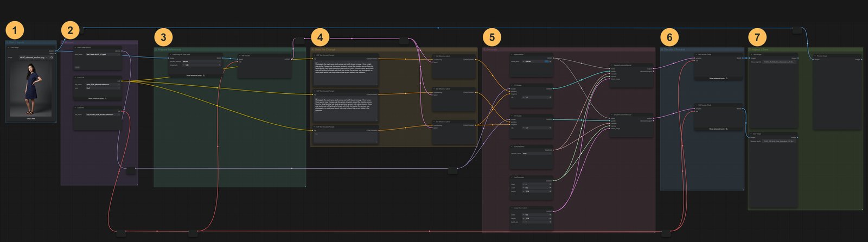
Task: Click the '4. State the Change' group title
Action: click(x=323, y=49)
